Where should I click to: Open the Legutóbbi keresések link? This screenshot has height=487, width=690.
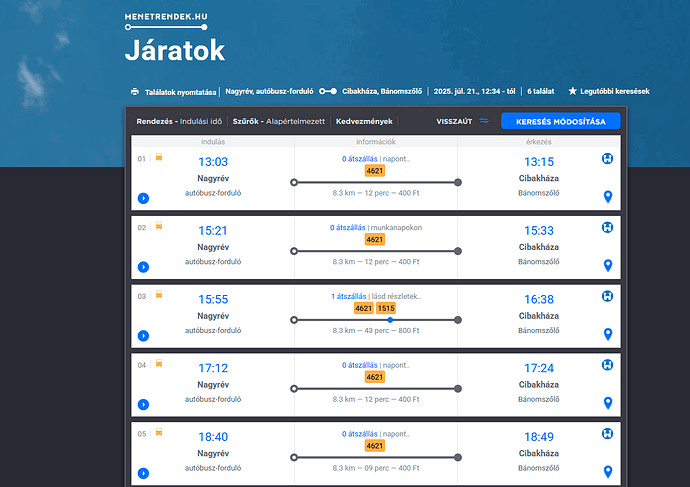[x=615, y=91]
